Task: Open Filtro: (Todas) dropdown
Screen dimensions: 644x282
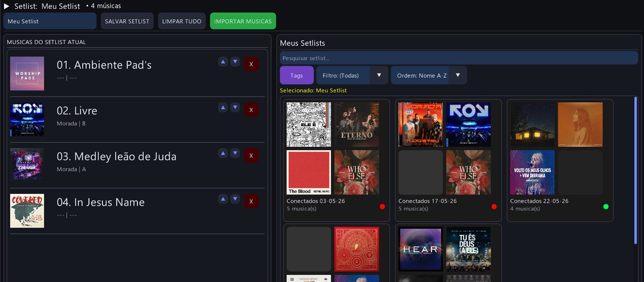Action: point(352,75)
